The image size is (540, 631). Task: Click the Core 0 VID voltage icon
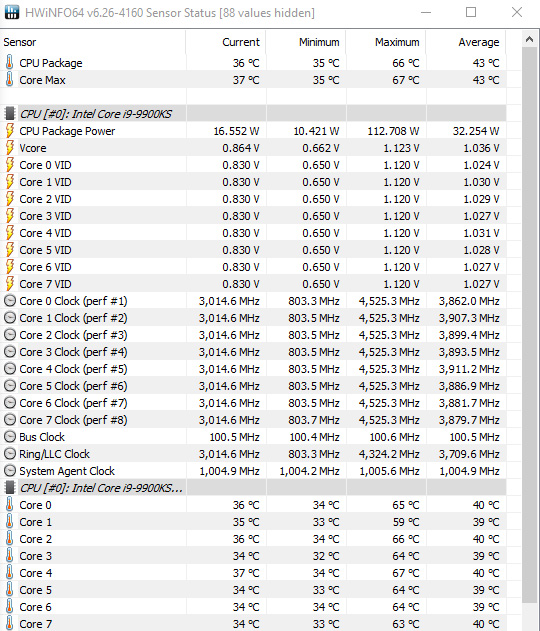pos(10,165)
